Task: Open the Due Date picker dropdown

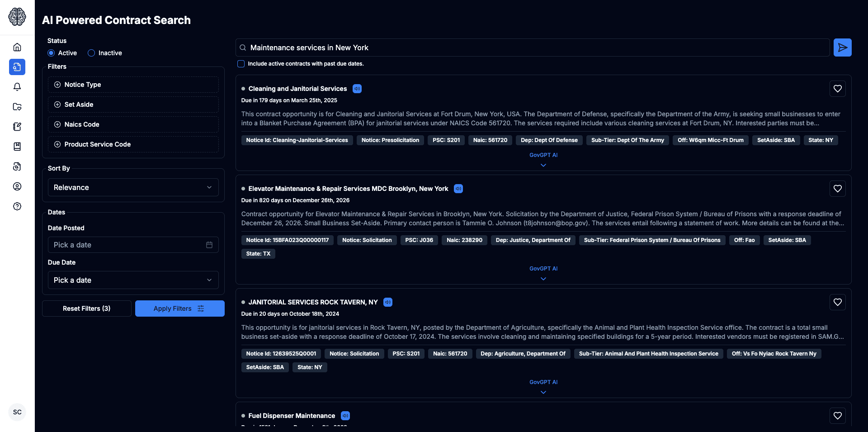Action: click(x=133, y=280)
